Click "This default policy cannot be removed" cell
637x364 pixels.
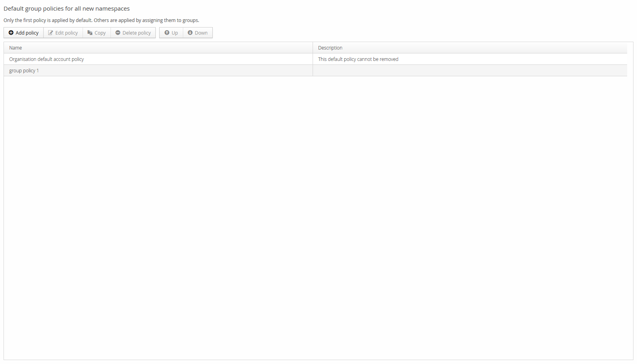[x=358, y=59]
